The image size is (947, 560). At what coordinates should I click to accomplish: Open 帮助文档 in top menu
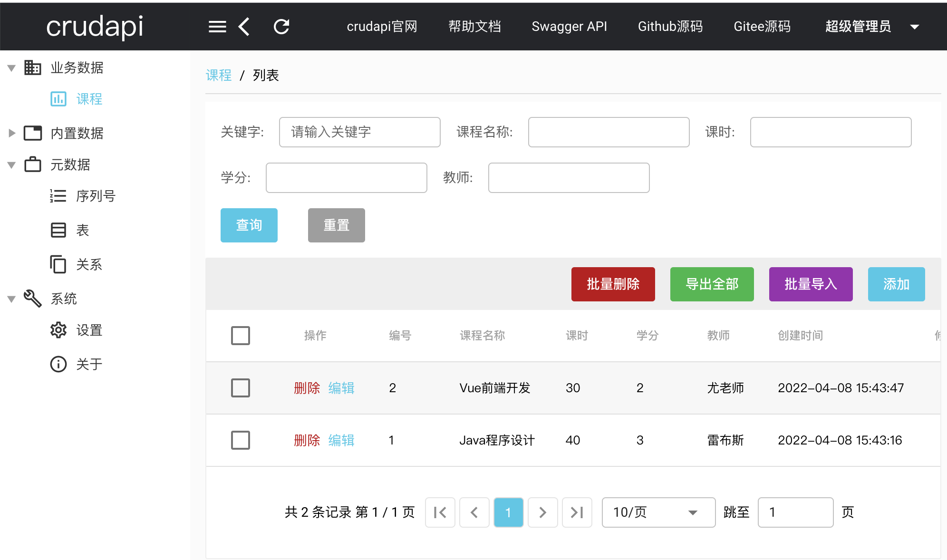(474, 27)
